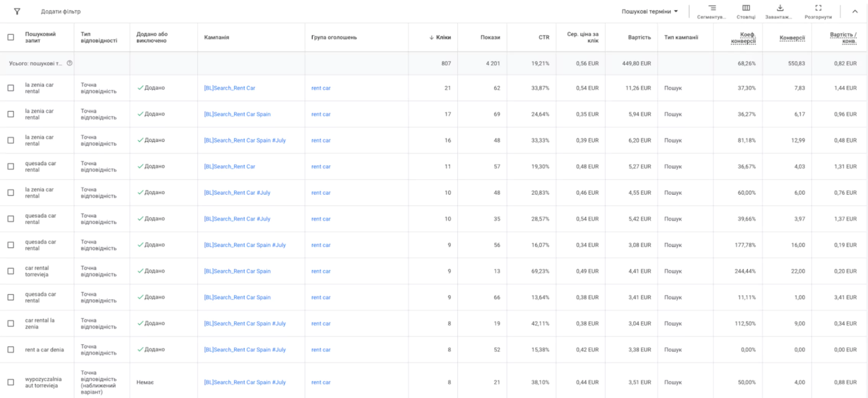Image resolution: width=868 pixels, height=398 pixels.
Task: Click the filter funnel icon
Action: pos(17,11)
